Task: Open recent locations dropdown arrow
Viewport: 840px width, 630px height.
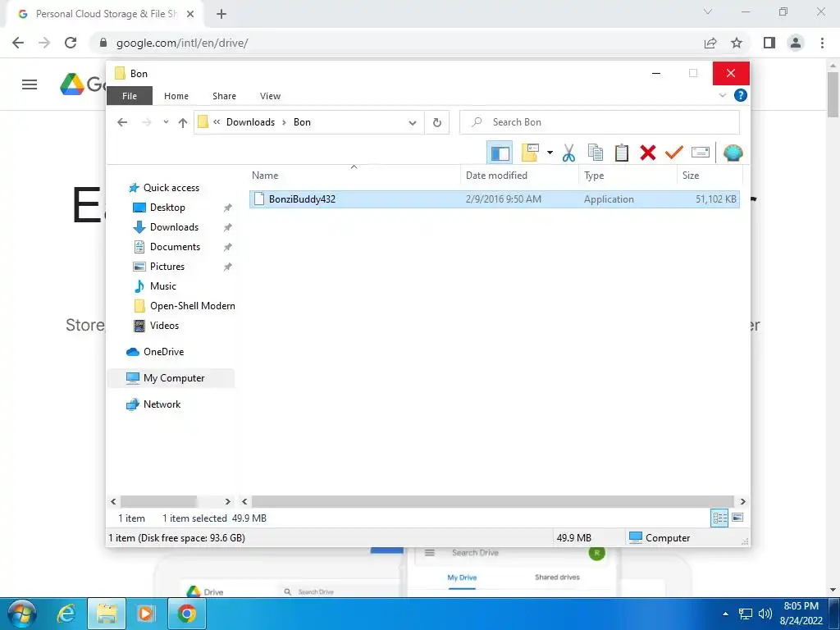Action: click(x=166, y=123)
